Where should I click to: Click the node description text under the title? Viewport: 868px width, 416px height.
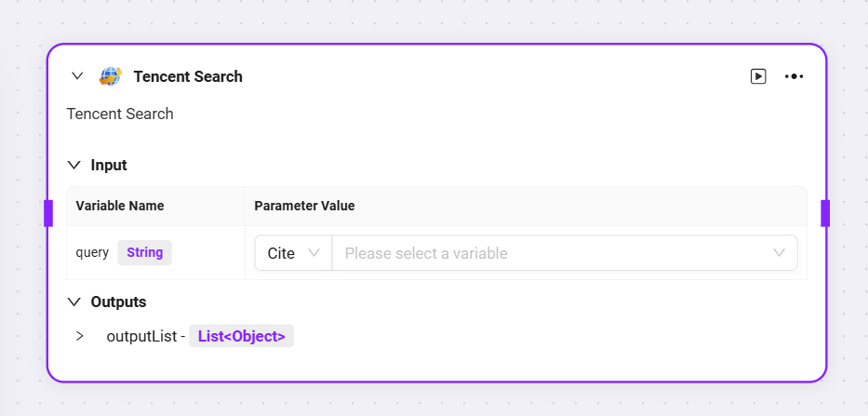(x=120, y=114)
